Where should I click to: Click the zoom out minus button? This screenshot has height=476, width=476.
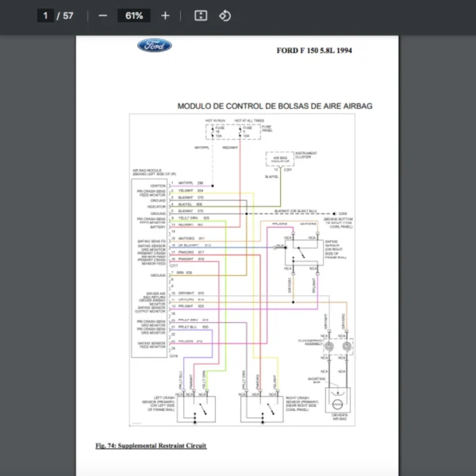click(x=103, y=15)
